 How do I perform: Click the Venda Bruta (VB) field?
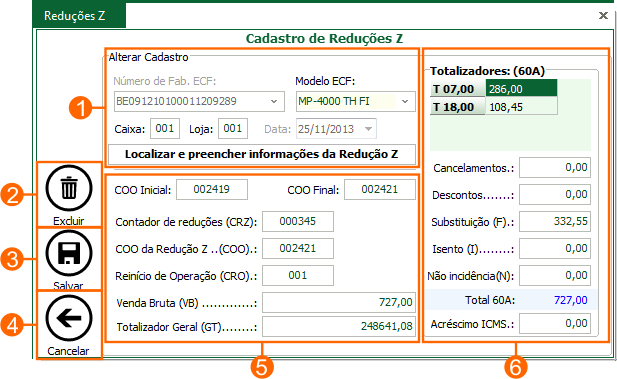pyautogui.click(x=339, y=302)
